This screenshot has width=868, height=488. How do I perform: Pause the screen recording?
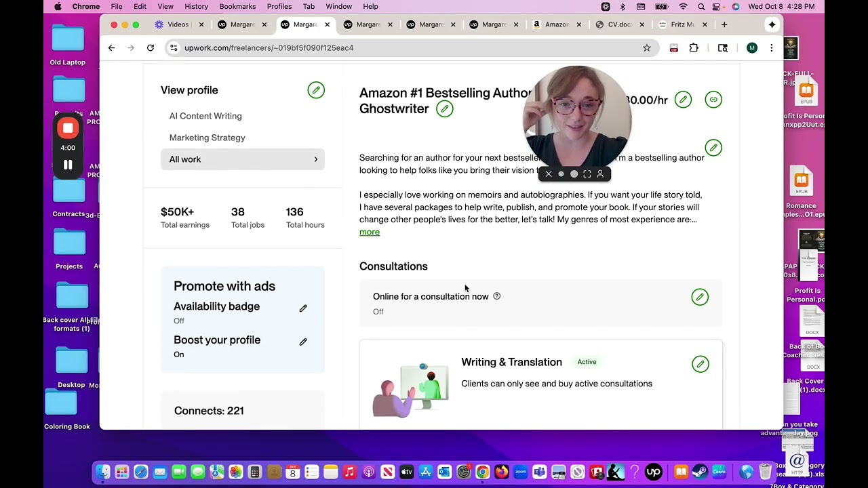point(68,165)
